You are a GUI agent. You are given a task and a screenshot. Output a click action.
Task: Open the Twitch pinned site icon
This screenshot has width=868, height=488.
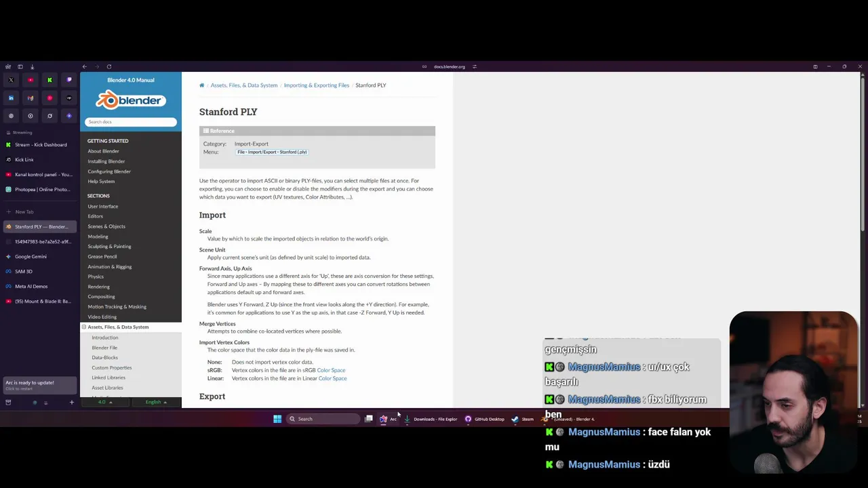coord(69,80)
